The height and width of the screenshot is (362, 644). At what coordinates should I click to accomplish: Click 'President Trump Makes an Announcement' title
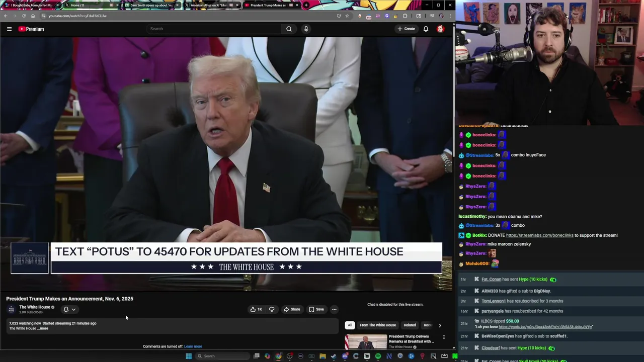(x=69, y=299)
